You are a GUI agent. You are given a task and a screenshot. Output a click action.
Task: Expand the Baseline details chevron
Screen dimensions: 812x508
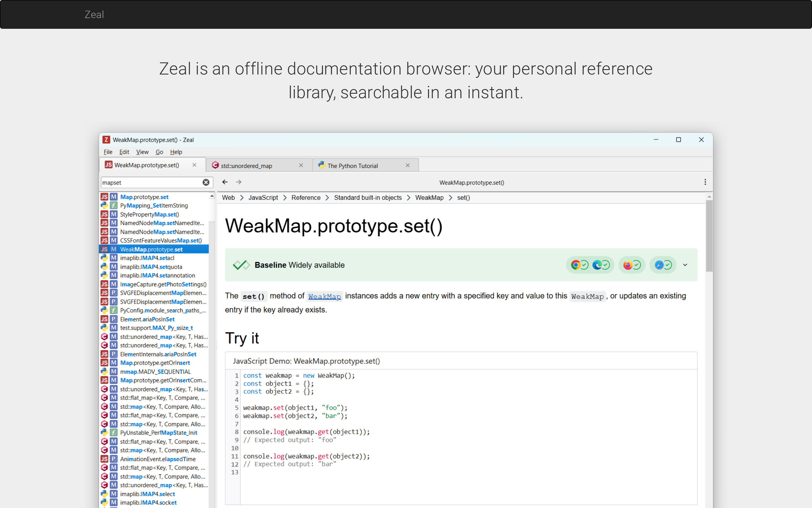coord(685,265)
